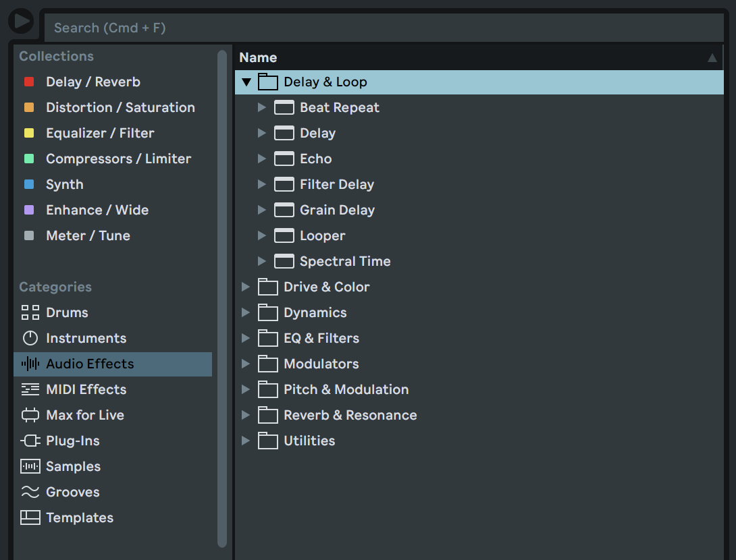This screenshot has width=736, height=560.
Task: Click the Samples category icon
Action: coord(30,466)
